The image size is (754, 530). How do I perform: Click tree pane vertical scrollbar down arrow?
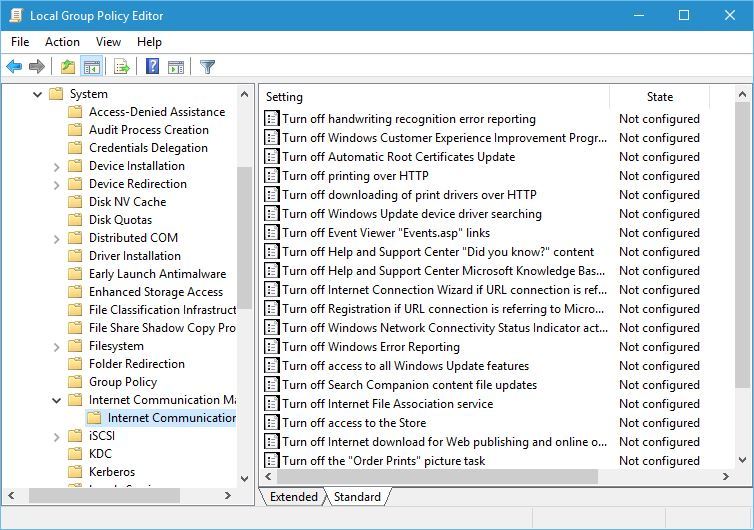click(244, 478)
